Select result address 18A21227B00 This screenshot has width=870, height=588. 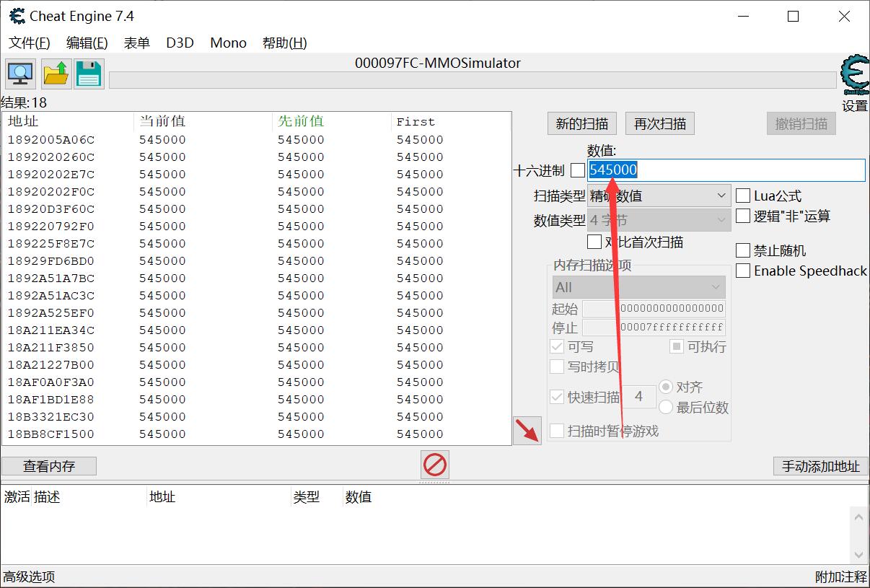(51, 364)
